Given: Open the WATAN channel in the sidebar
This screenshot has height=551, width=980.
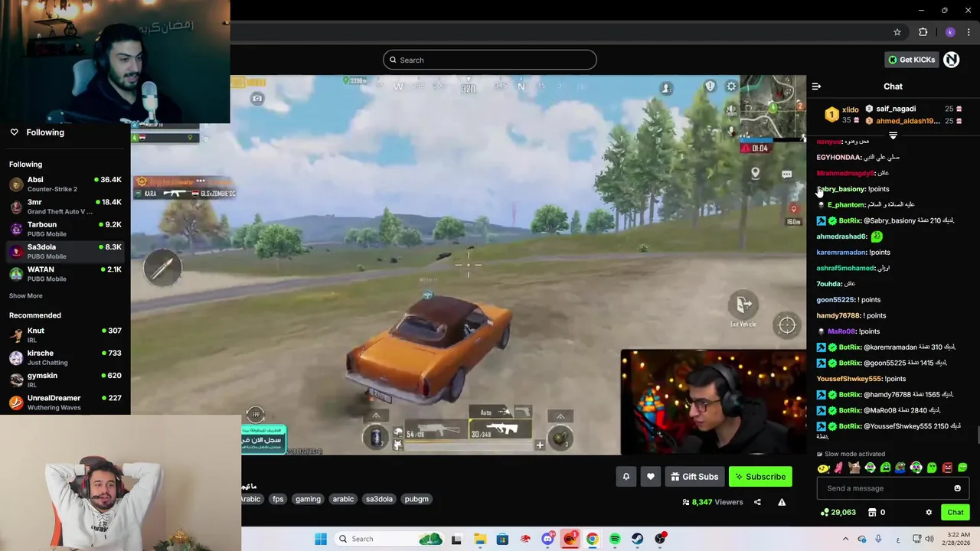Looking at the screenshot, I should coord(65,274).
